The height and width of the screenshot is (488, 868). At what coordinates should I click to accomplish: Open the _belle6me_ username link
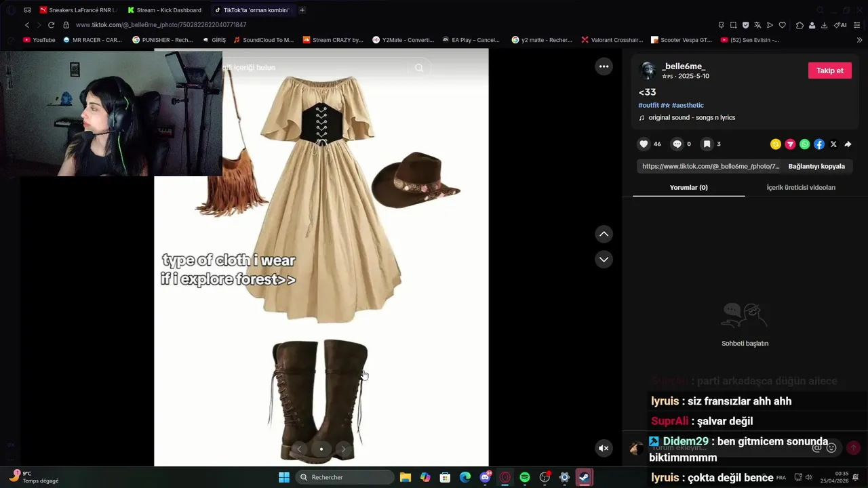click(x=684, y=66)
